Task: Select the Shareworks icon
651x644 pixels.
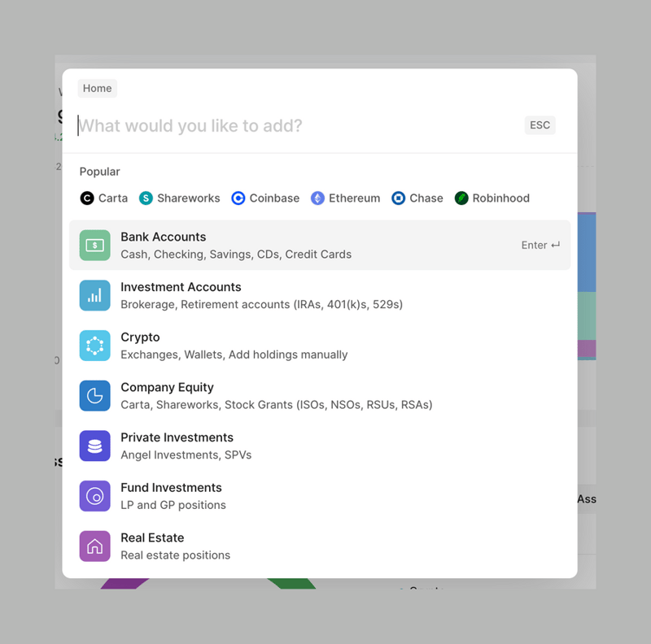Action: point(145,198)
